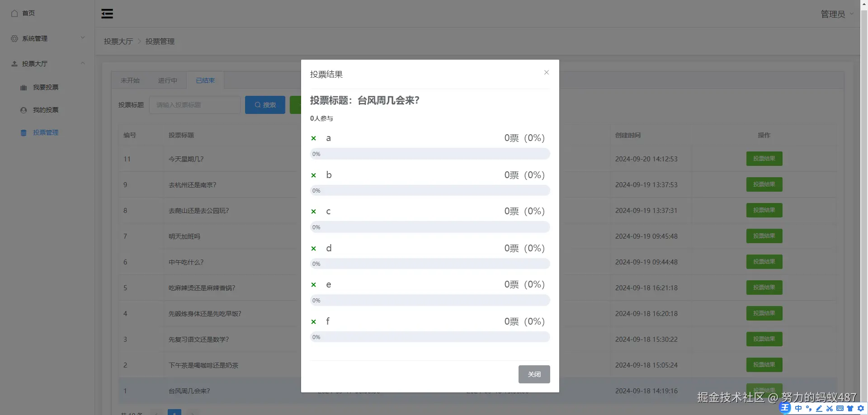Click the progress bar for option f
Viewport: 868px width, 415px height.
pos(430,337)
